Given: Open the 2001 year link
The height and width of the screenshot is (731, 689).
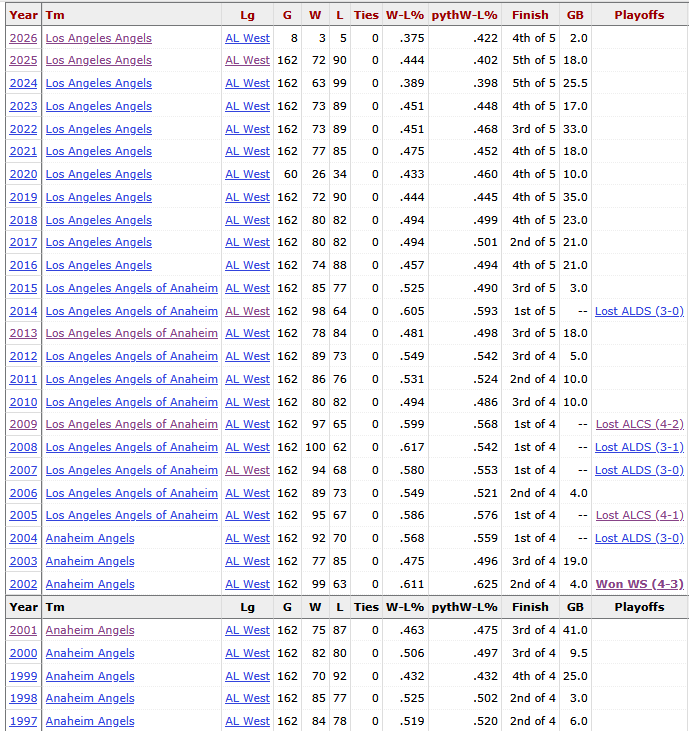Looking at the screenshot, I should (x=23, y=630).
